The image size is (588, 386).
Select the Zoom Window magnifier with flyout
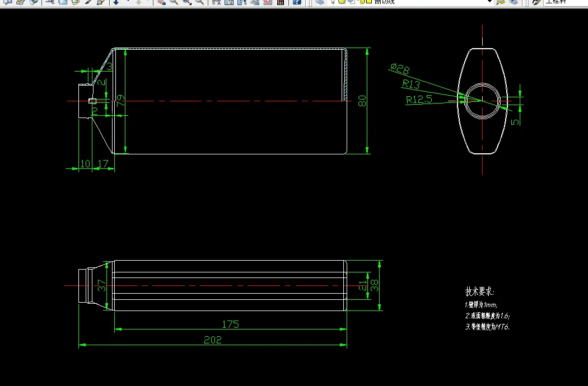coord(186,2)
